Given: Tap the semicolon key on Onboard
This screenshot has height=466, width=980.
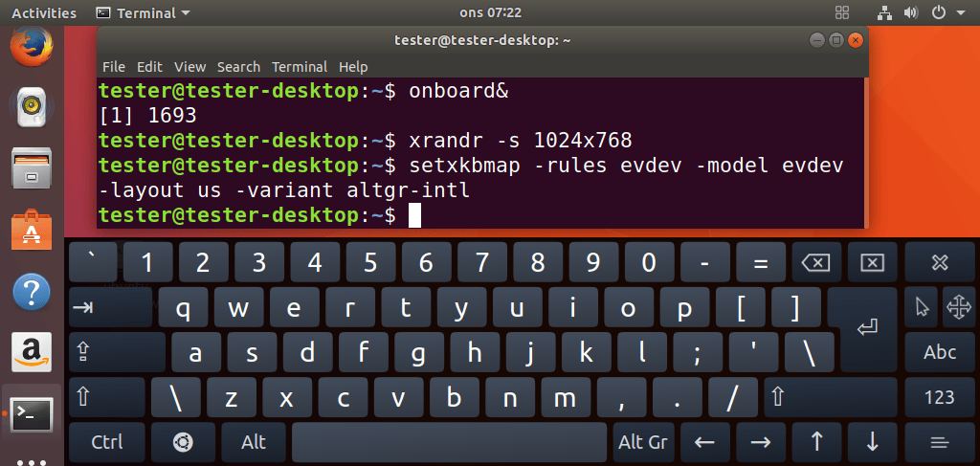Looking at the screenshot, I should pyautogui.click(x=698, y=352).
